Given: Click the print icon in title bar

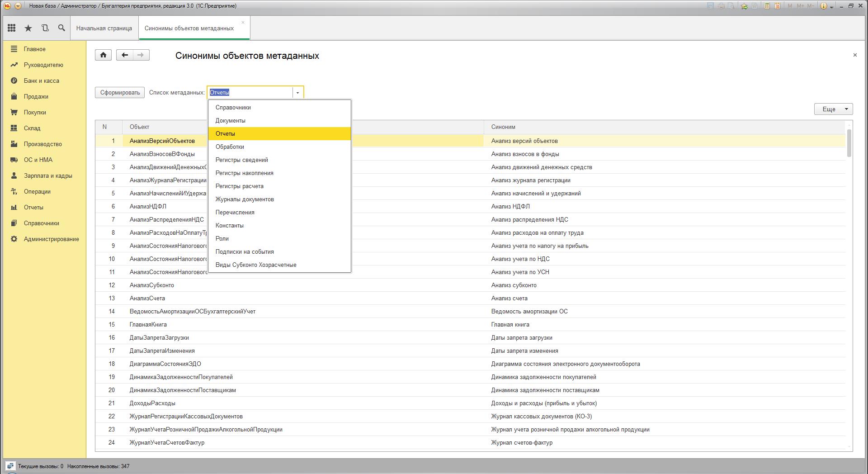Looking at the screenshot, I should coord(721,6).
